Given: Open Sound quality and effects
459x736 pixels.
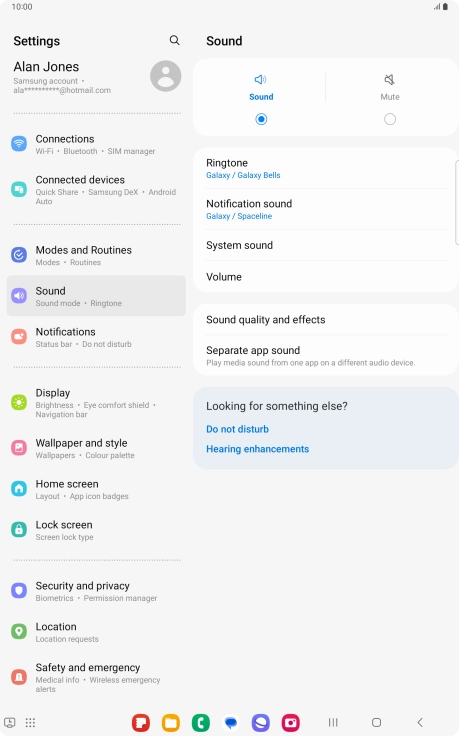Looking at the screenshot, I should (x=326, y=320).
